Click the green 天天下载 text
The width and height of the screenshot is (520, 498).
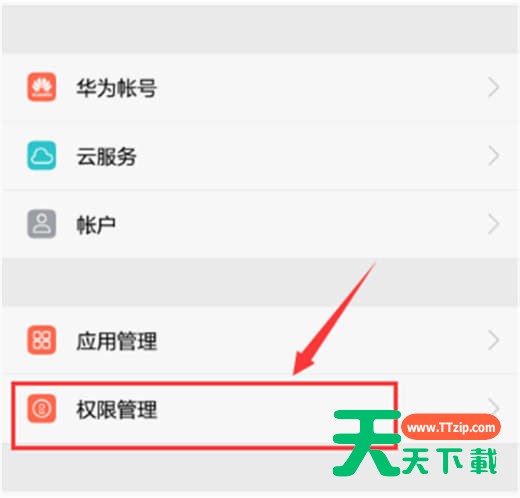(450, 462)
